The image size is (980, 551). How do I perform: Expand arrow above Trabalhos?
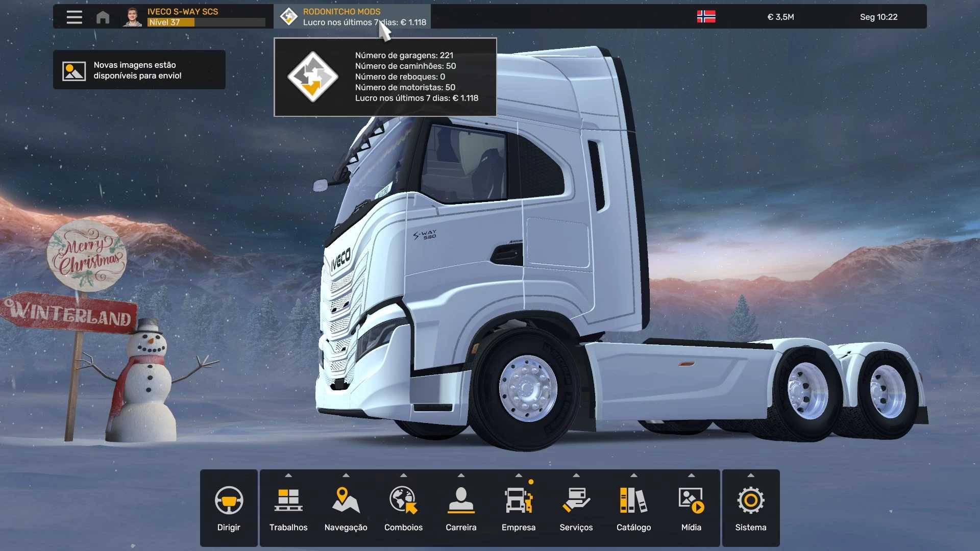(288, 475)
